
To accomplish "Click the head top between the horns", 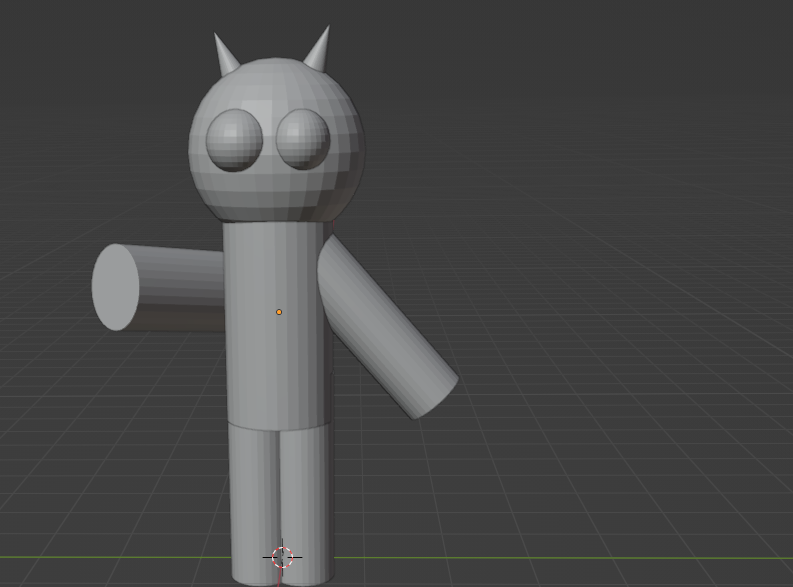I will (272, 72).
